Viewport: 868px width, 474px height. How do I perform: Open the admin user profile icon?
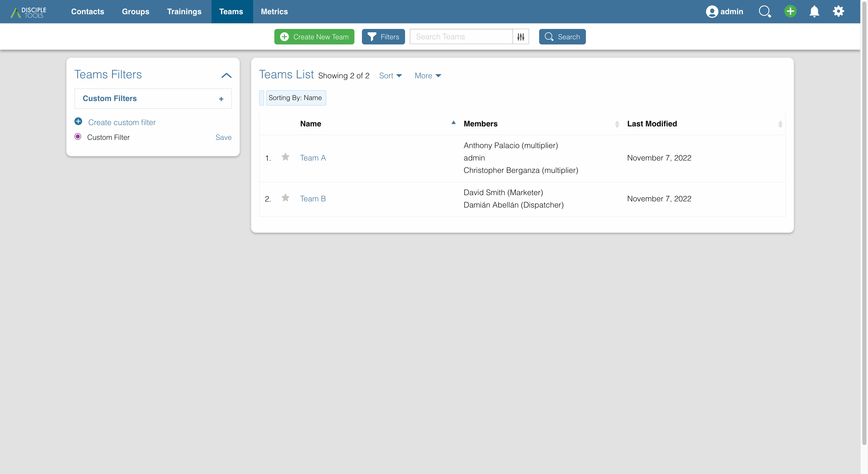(712, 12)
